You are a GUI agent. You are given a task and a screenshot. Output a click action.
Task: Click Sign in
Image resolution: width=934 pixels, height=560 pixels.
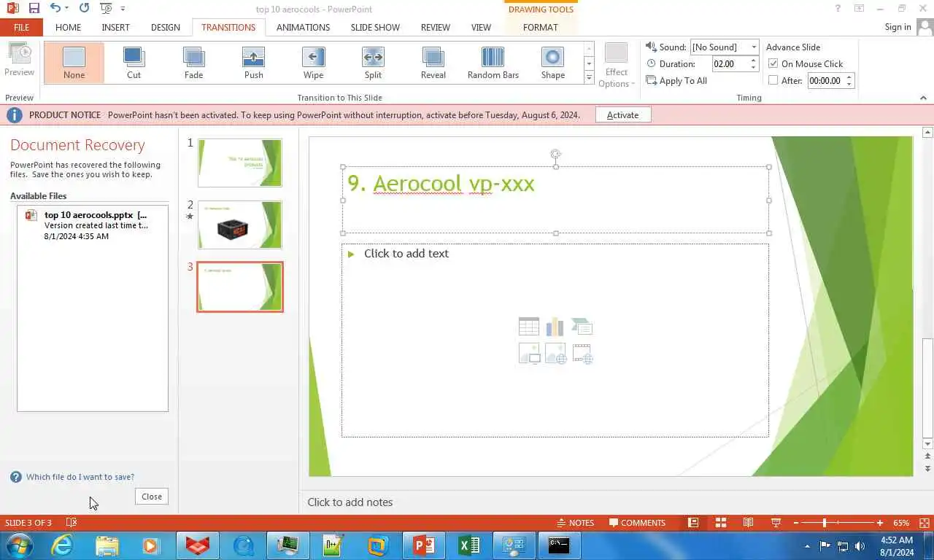(x=898, y=27)
